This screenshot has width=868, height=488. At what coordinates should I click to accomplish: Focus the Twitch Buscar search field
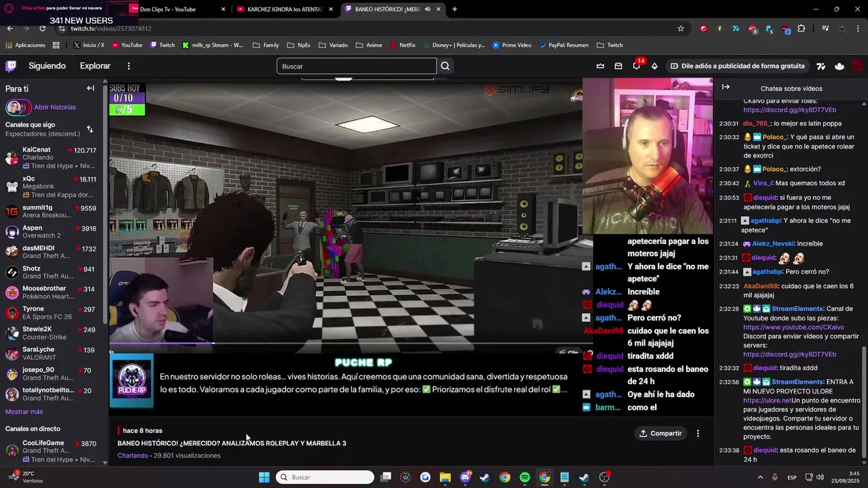point(356,66)
